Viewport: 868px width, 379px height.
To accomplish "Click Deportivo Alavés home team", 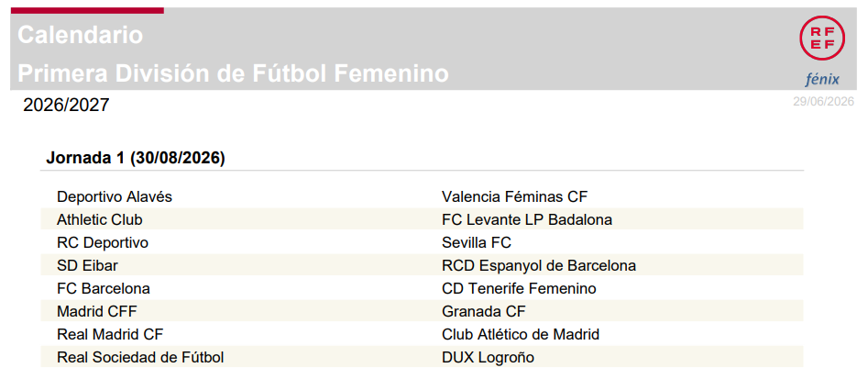I will coord(115,196).
